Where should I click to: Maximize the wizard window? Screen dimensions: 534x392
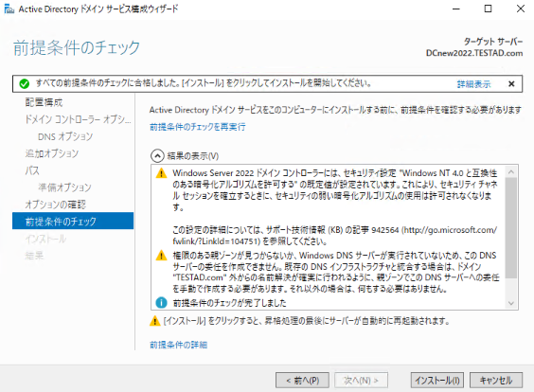click(x=488, y=9)
